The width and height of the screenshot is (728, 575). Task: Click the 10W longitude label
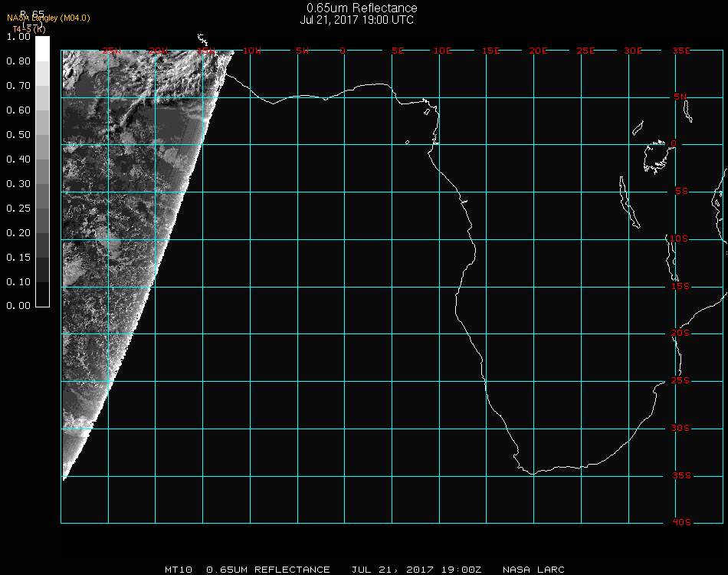point(252,51)
